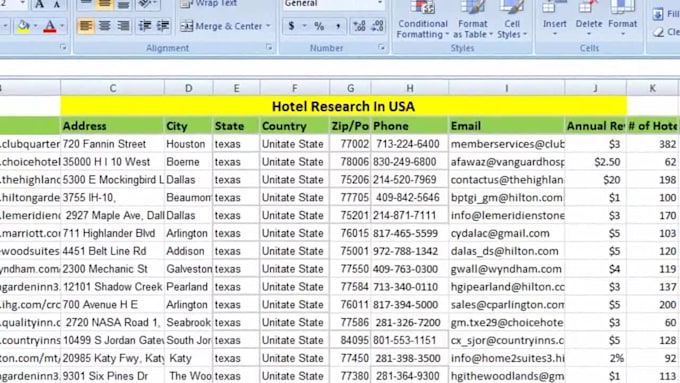Viewport: 680px width, 383px height.
Task: Click the Increase Indent icon
Action: pos(163,26)
